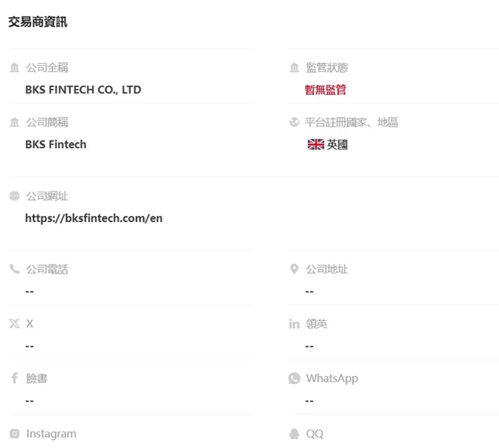Click the Instagram label text
This screenshot has height=448, width=499.
tap(51, 434)
